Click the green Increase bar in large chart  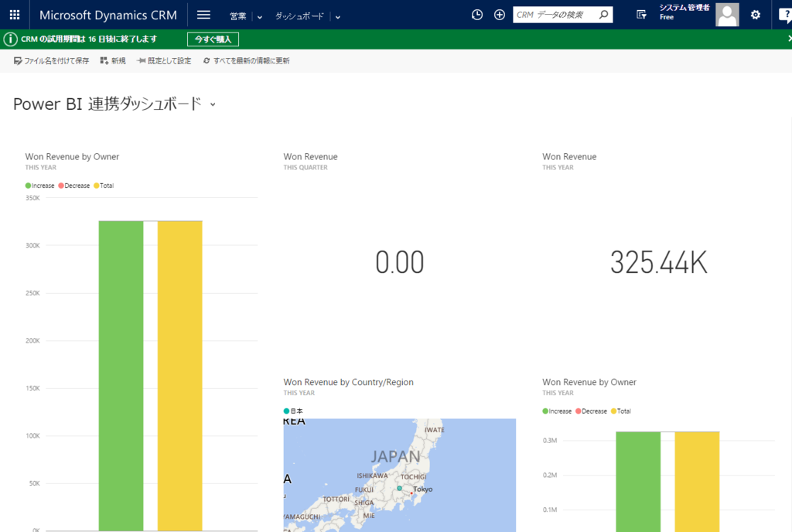(121, 376)
